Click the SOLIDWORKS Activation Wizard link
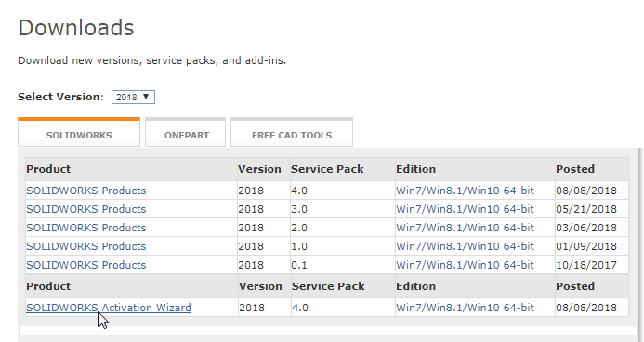The height and width of the screenshot is (342, 644). tap(109, 308)
